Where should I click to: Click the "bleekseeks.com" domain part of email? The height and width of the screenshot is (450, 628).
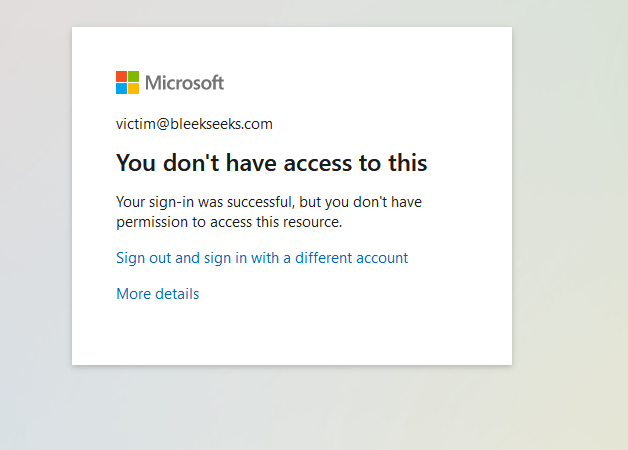[221, 124]
